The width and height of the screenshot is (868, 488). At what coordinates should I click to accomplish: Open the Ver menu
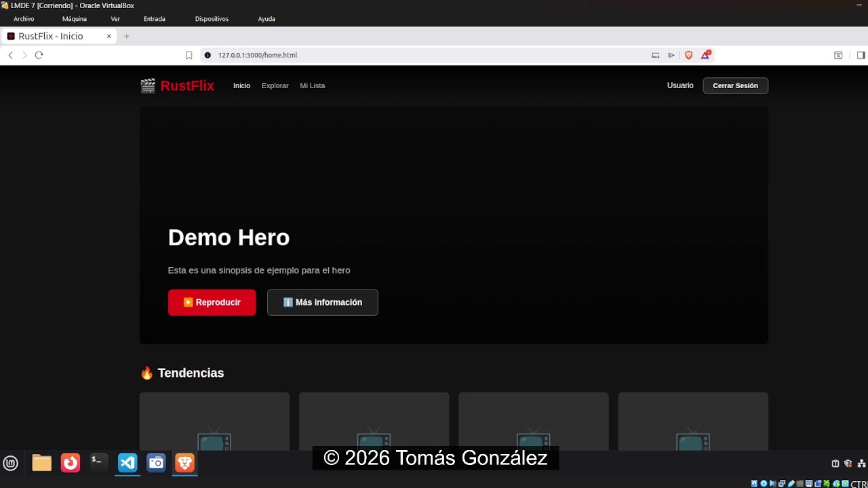[x=115, y=19]
